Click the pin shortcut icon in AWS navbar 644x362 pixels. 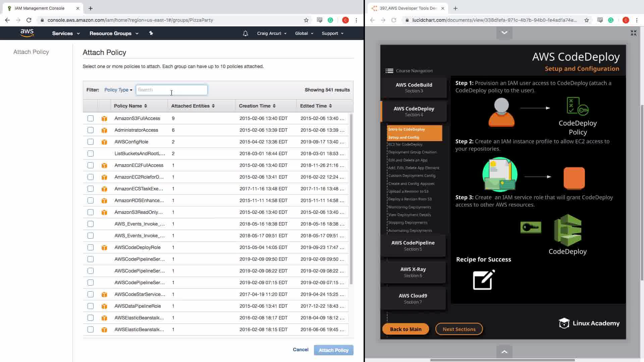coord(151,33)
